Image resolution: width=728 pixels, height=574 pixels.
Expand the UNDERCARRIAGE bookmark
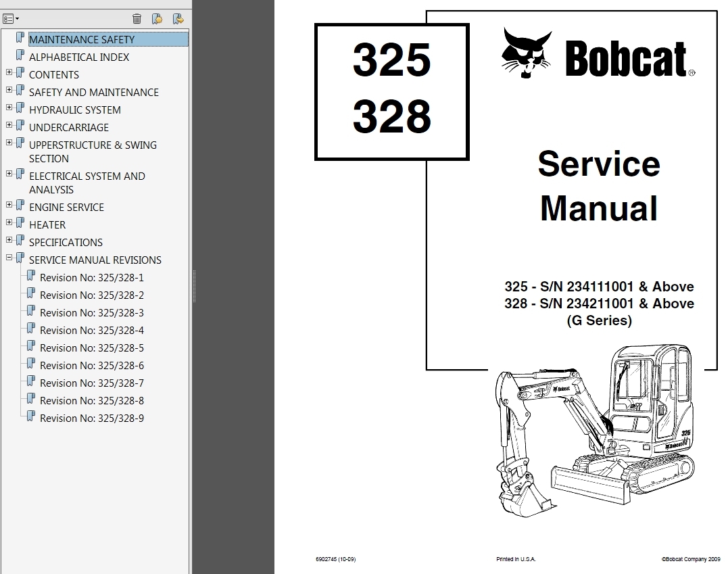coord(9,125)
